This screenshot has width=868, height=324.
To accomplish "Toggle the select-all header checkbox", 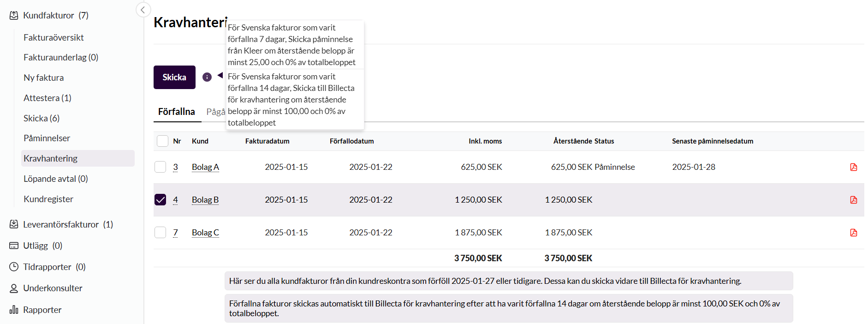I will click(162, 141).
